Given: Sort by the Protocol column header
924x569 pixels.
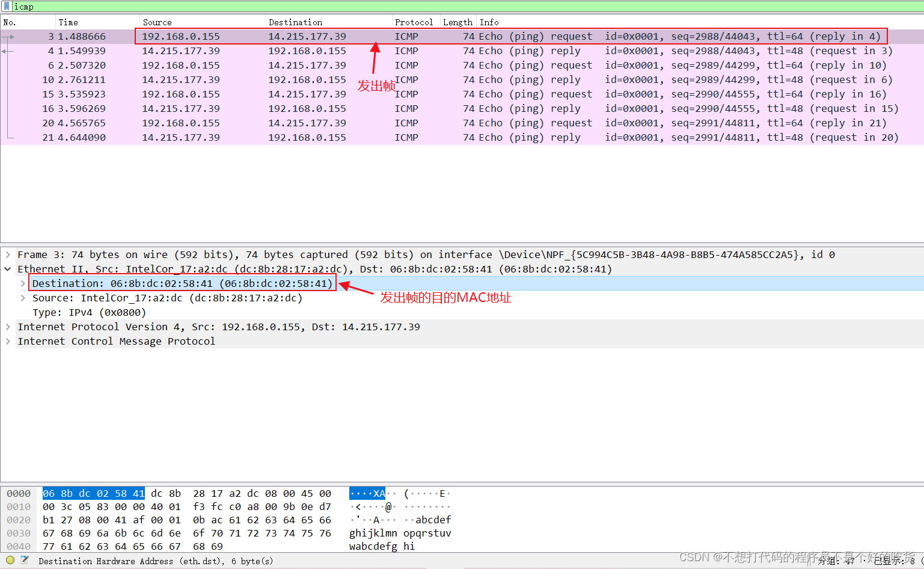Looking at the screenshot, I should (x=416, y=22).
